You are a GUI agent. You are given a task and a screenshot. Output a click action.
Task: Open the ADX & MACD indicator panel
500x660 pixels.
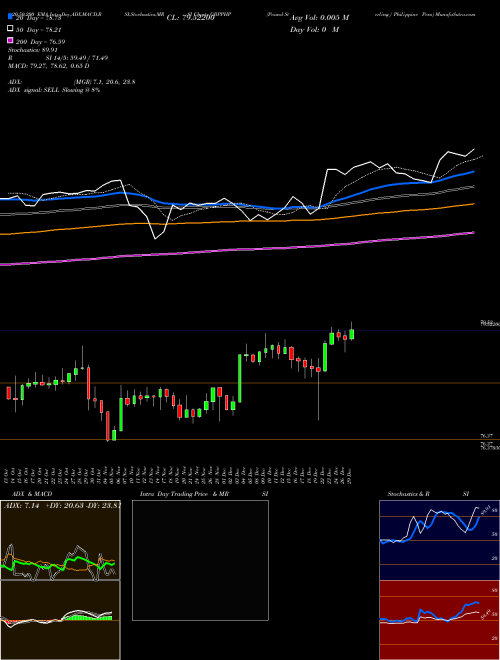tap(60, 580)
